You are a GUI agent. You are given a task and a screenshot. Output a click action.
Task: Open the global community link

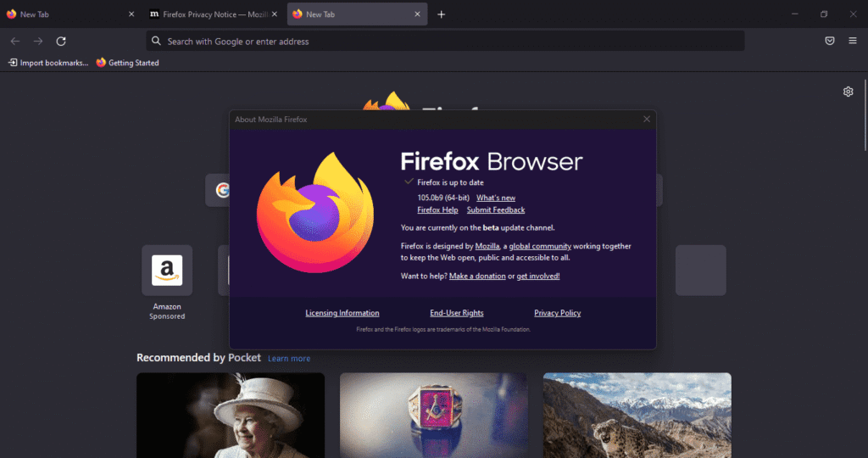[x=540, y=246]
